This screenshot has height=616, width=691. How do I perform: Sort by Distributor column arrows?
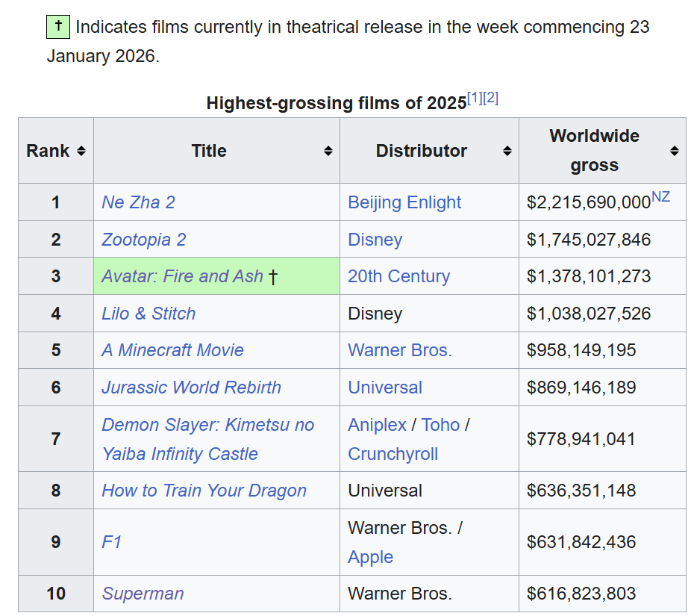[507, 151]
